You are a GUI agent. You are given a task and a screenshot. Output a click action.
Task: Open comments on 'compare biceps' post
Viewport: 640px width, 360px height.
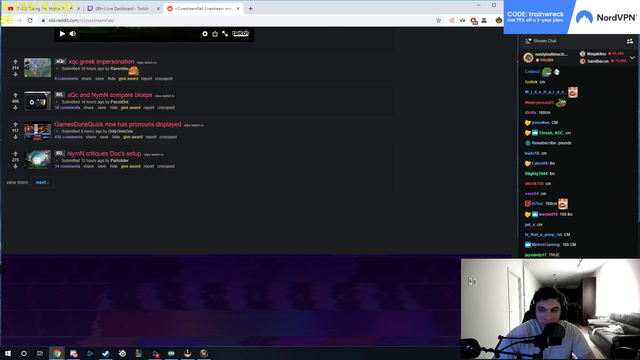click(67, 108)
